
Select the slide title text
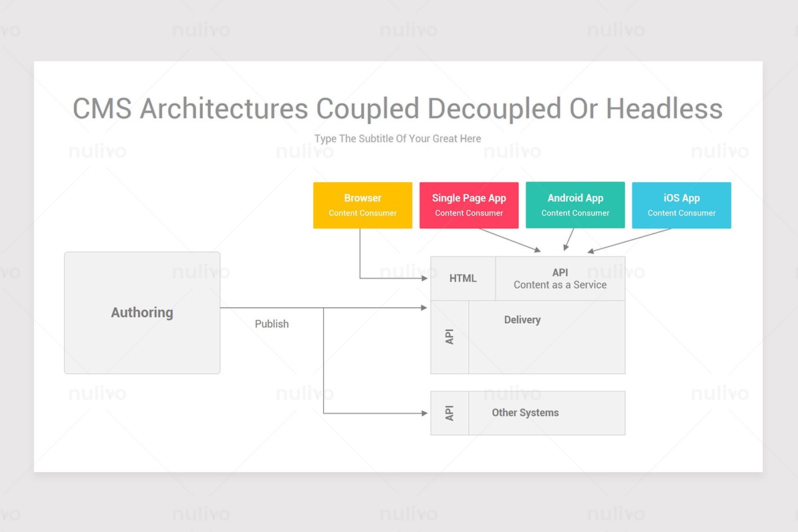[x=398, y=108]
